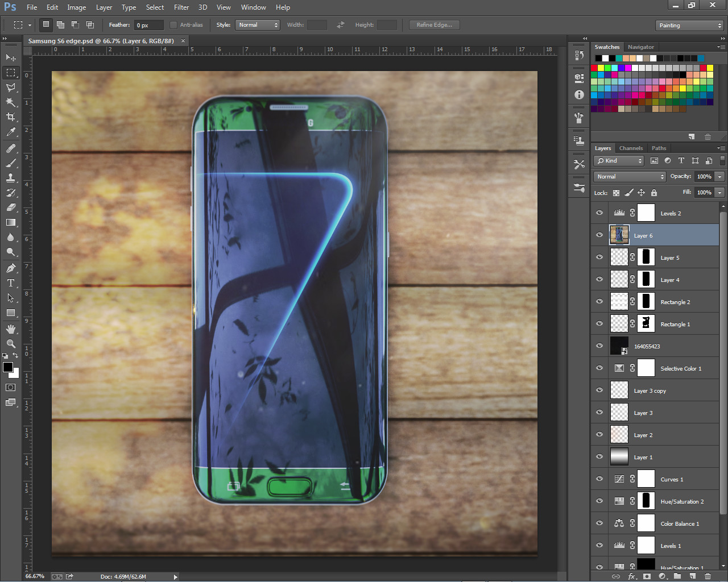
Task: Select the Pen tool
Action: (x=11, y=268)
